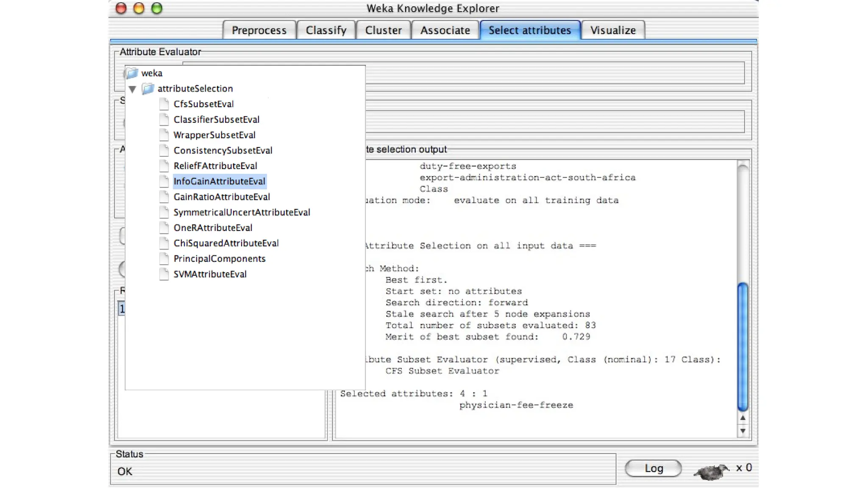This screenshot has width=868, height=488.
Task: Click the weka root folder icon
Action: pos(132,73)
